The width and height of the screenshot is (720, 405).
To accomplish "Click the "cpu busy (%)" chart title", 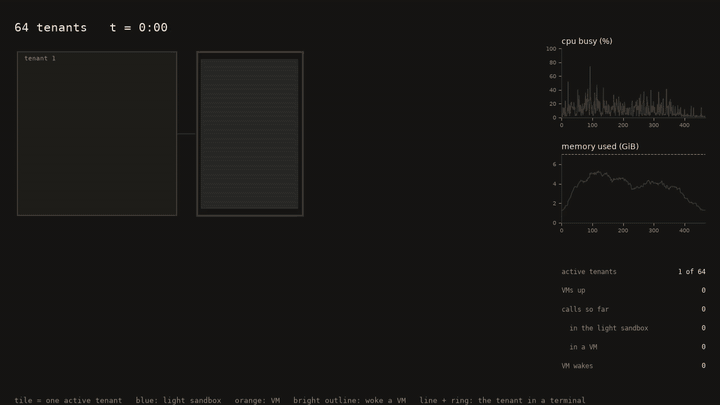I will pos(586,41).
